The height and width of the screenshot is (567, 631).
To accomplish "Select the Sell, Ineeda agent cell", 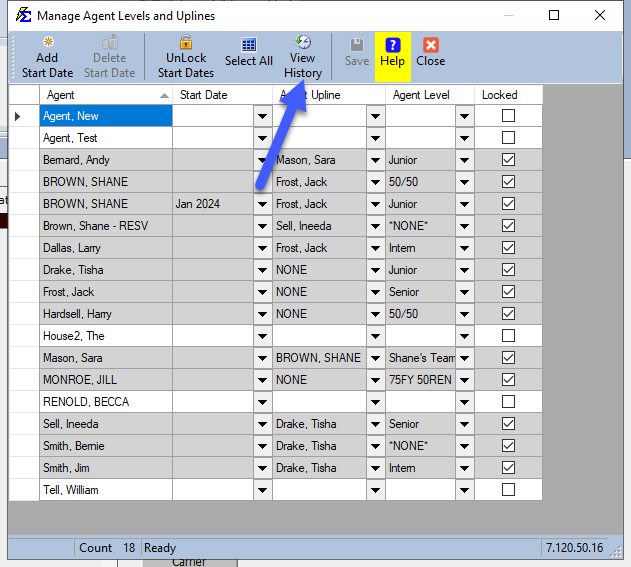I will tap(106, 424).
